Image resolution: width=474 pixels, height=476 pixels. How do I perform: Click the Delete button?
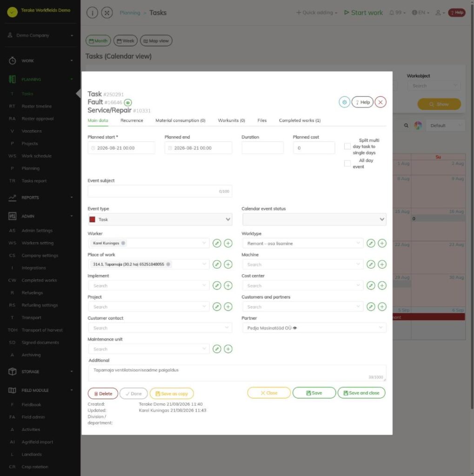(103, 393)
